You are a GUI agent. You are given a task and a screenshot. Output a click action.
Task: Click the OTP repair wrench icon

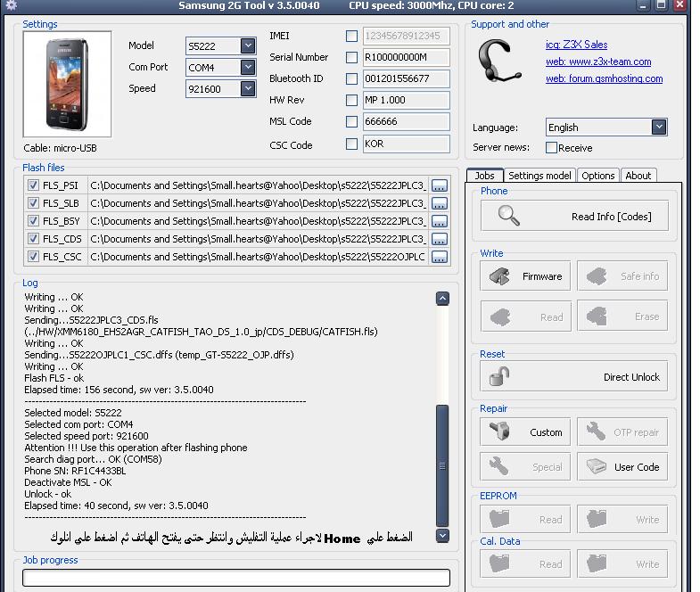coord(596,432)
